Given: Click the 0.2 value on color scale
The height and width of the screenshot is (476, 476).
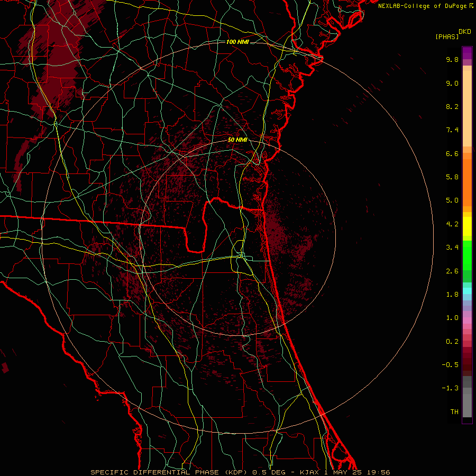Looking at the screenshot, I should coord(452,342).
